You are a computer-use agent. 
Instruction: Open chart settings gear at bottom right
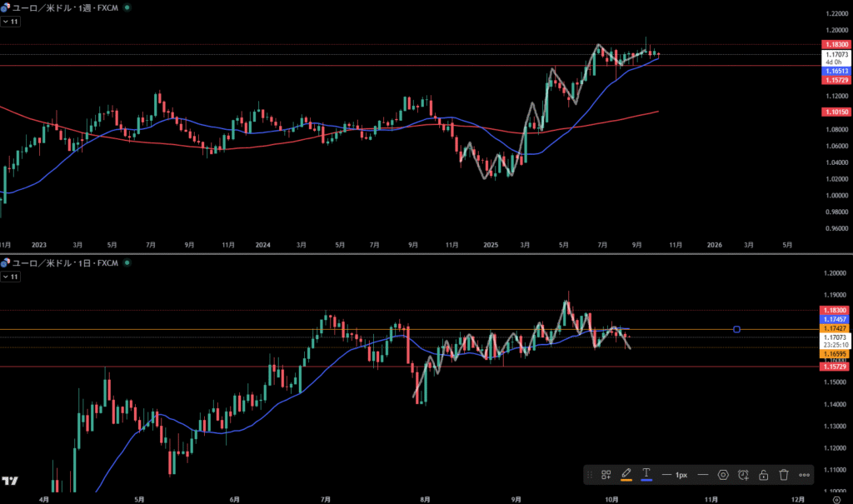(836, 499)
